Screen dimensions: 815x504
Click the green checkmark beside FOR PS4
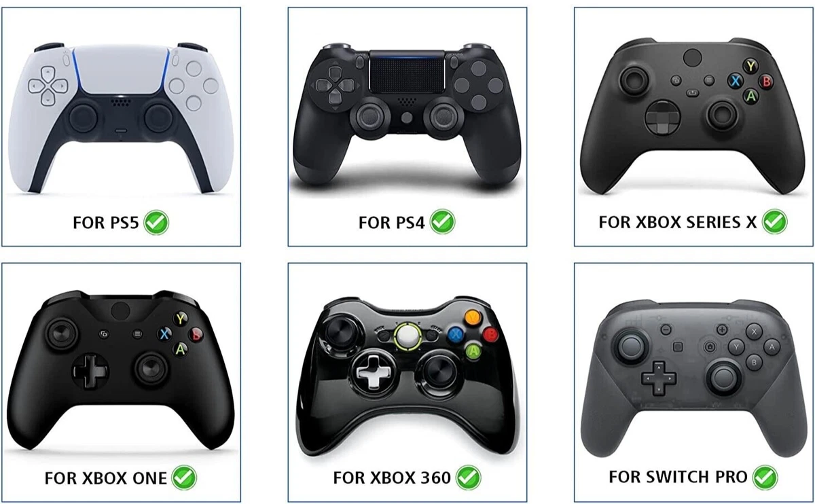[442, 222]
